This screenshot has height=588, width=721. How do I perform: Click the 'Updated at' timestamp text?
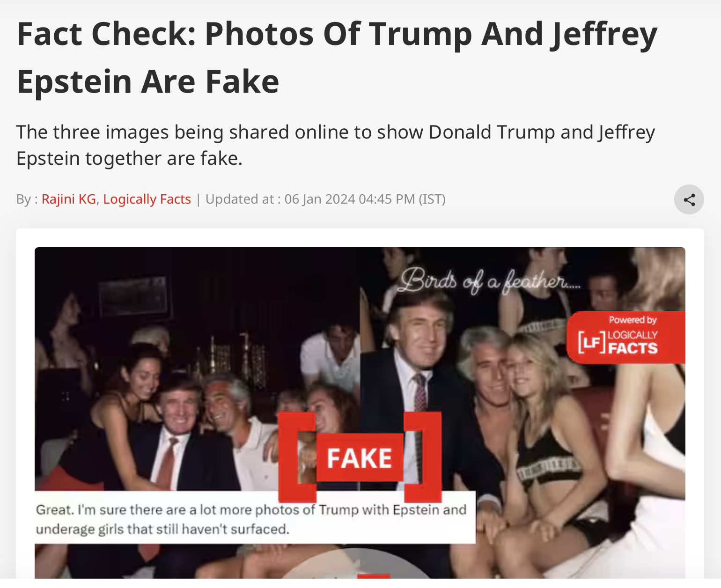pyautogui.click(x=325, y=199)
